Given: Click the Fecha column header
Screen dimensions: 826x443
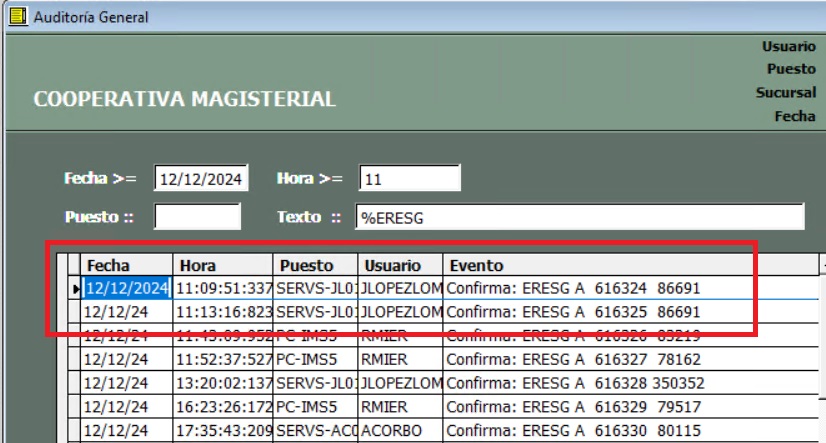Looking at the screenshot, I should tap(127, 265).
